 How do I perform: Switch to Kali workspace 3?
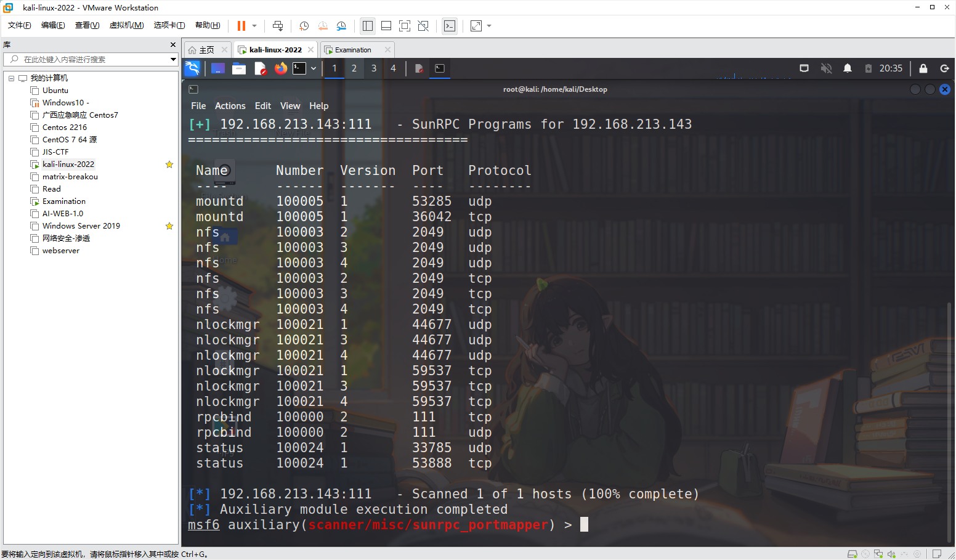374,68
